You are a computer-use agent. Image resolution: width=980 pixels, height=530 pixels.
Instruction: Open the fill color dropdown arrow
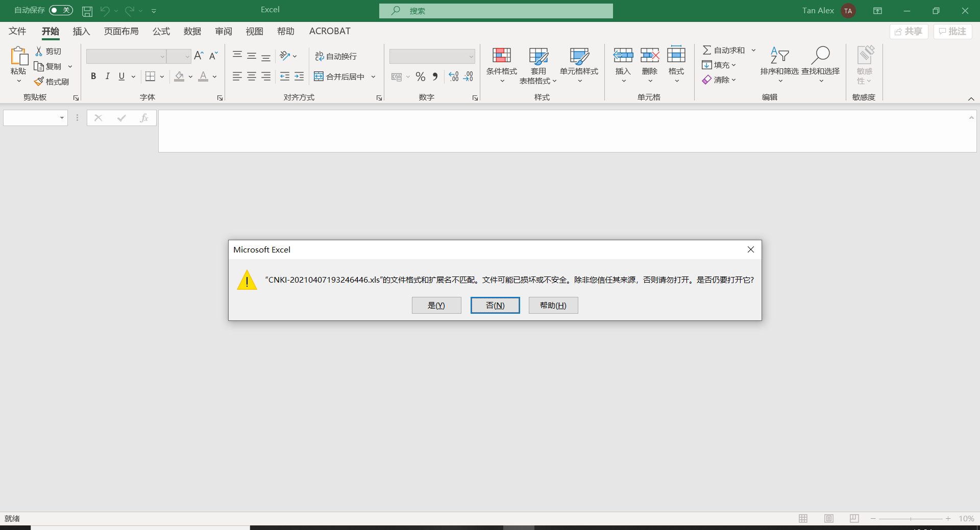pyautogui.click(x=190, y=77)
